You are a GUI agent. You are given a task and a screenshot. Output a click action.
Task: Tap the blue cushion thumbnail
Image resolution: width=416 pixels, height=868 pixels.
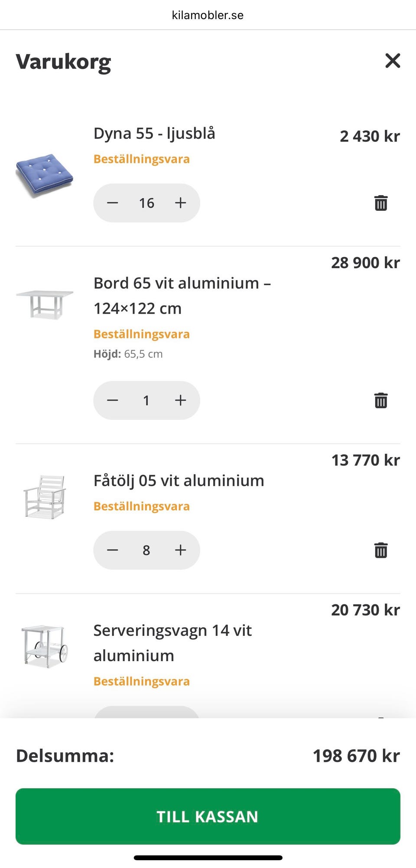pos(45,175)
